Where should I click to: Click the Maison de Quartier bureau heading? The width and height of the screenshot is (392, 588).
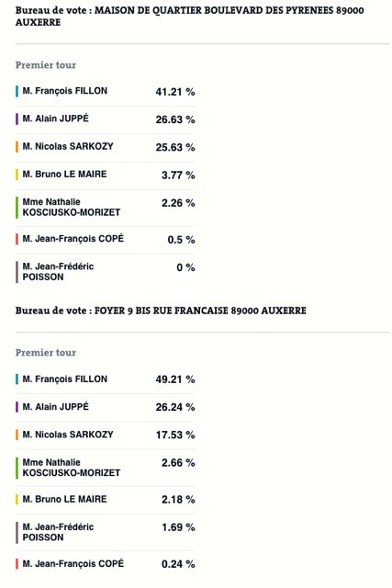(x=189, y=17)
